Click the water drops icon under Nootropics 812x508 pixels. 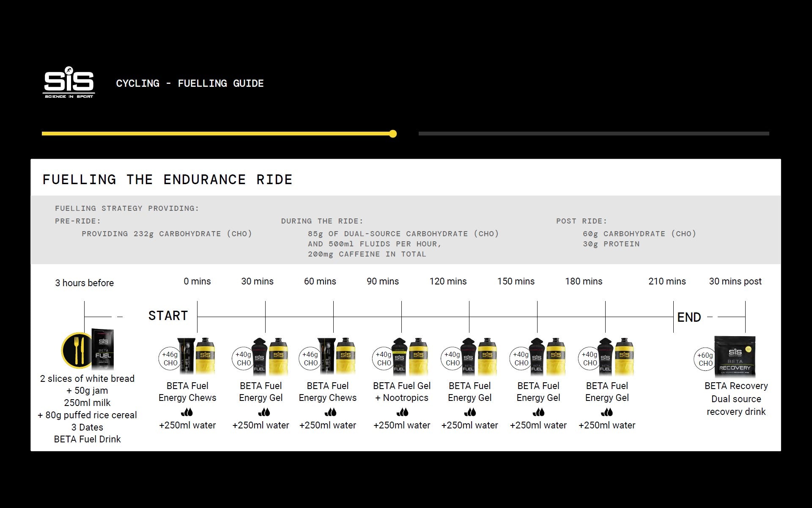coord(402,412)
